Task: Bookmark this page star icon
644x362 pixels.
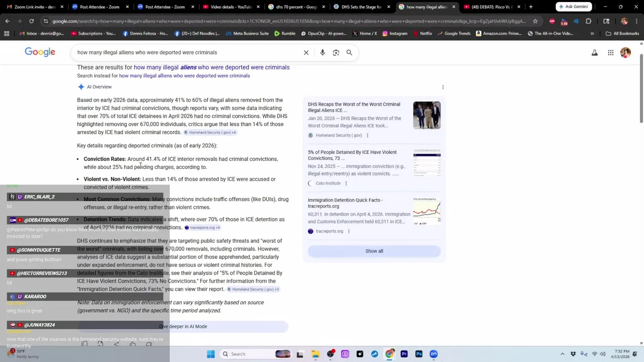Action: click(x=535, y=21)
